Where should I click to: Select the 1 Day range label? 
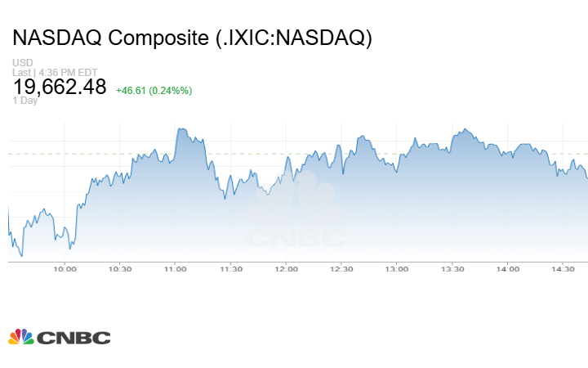[25, 101]
